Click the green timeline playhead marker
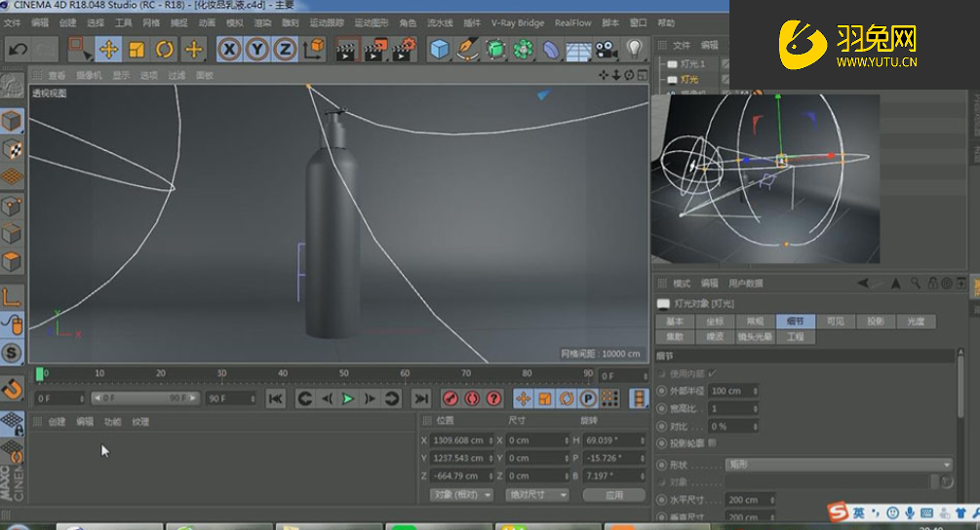 (40, 374)
